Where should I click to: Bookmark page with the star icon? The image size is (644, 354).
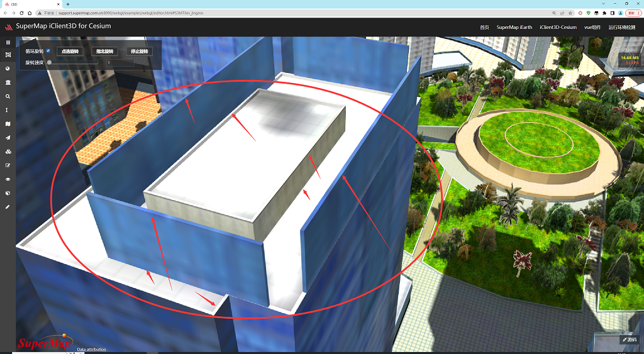[570, 13]
